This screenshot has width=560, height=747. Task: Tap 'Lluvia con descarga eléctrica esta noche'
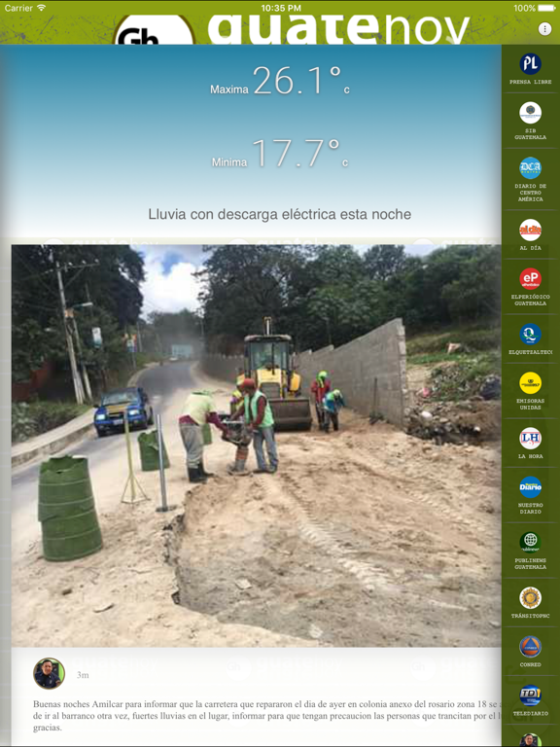pyautogui.click(x=280, y=214)
